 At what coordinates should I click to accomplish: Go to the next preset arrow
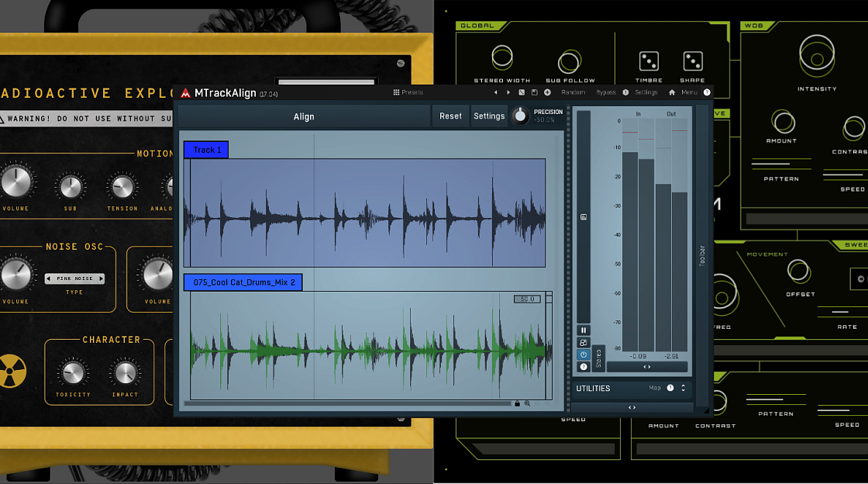click(x=508, y=92)
